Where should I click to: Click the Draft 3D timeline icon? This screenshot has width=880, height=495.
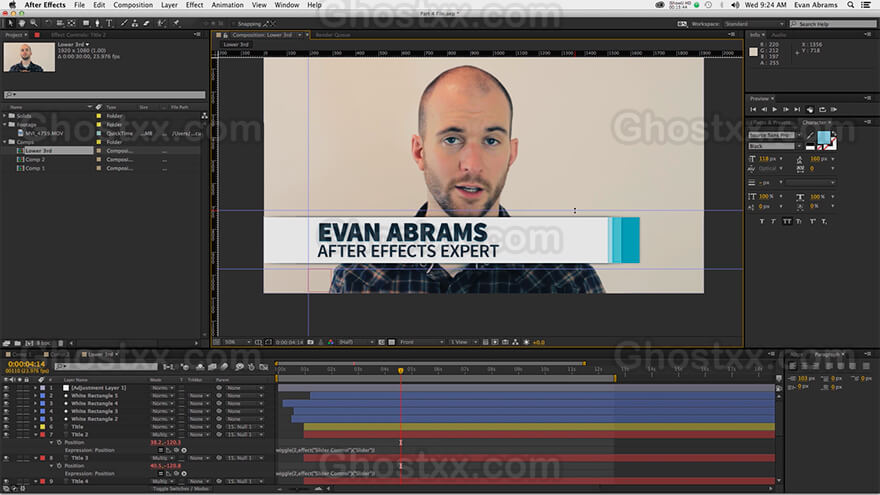coord(185,366)
